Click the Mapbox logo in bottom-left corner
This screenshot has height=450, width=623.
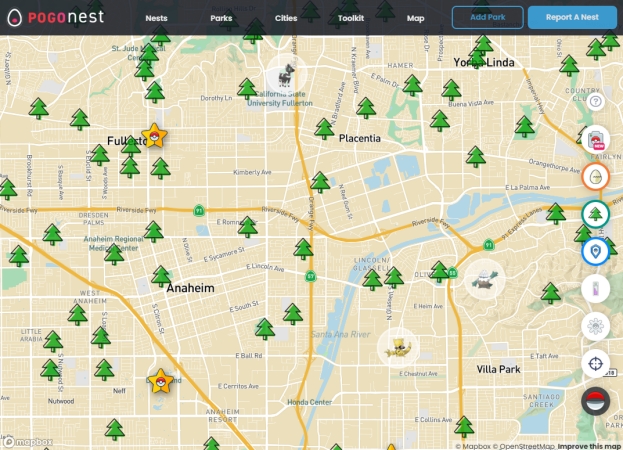tap(28, 442)
